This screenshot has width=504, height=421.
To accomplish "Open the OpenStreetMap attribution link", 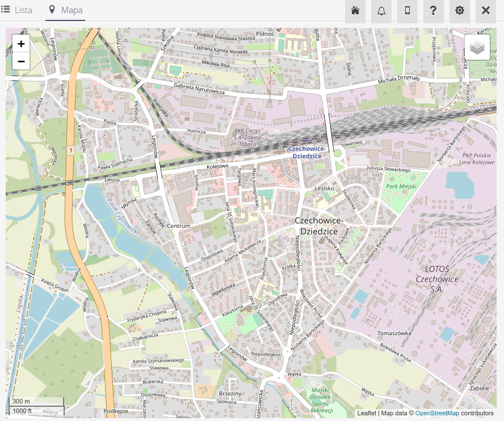I will click(x=437, y=413).
